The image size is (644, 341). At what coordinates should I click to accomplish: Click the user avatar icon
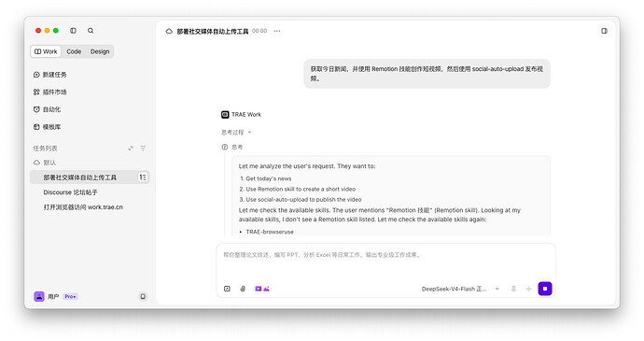[x=39, y=296]
